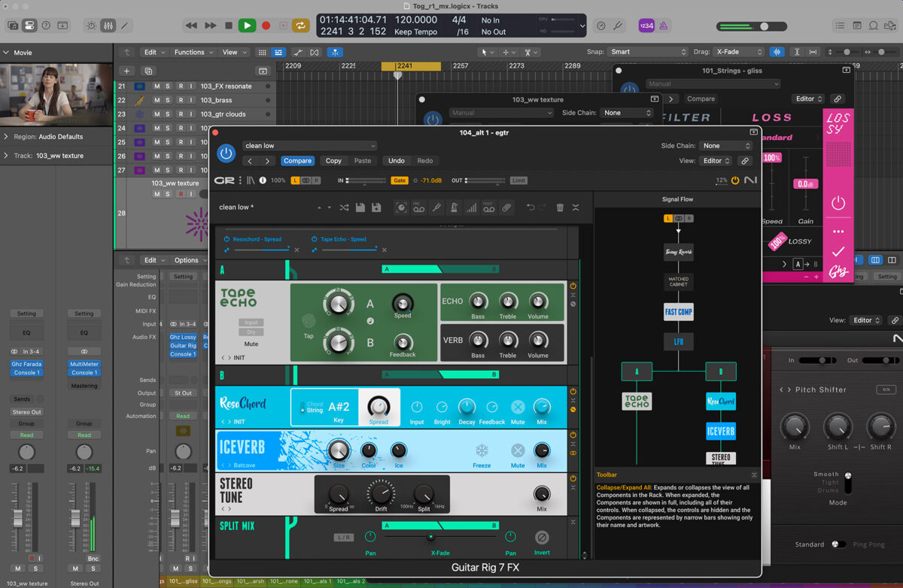
Task: Open Side Chain dropdown in 103_ww texture window
Action: tap(628, 113)
